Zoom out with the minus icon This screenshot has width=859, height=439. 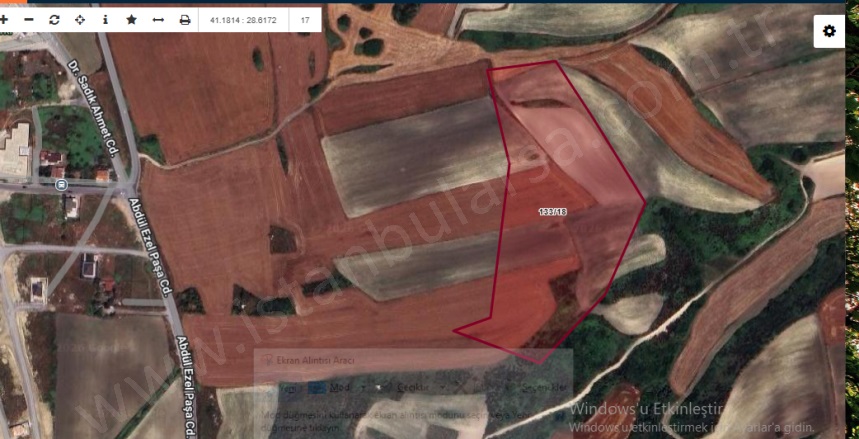[x=29, y=20]
